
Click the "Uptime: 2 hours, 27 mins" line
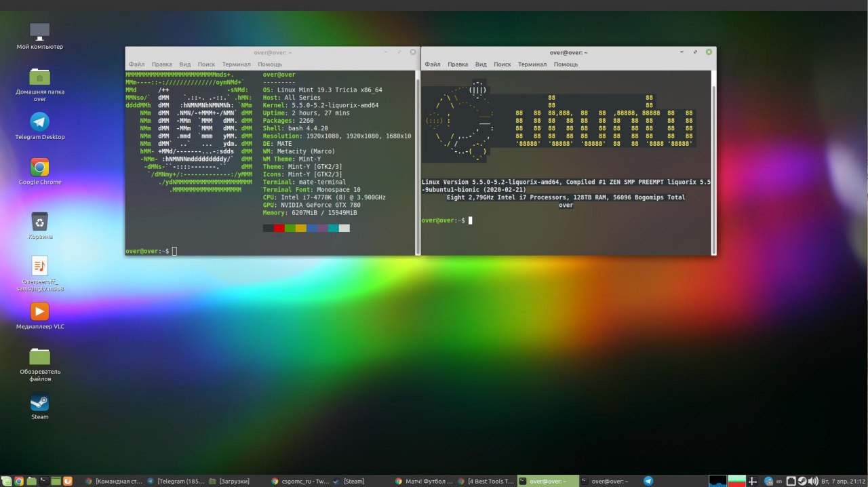click(x=307, y=113)
